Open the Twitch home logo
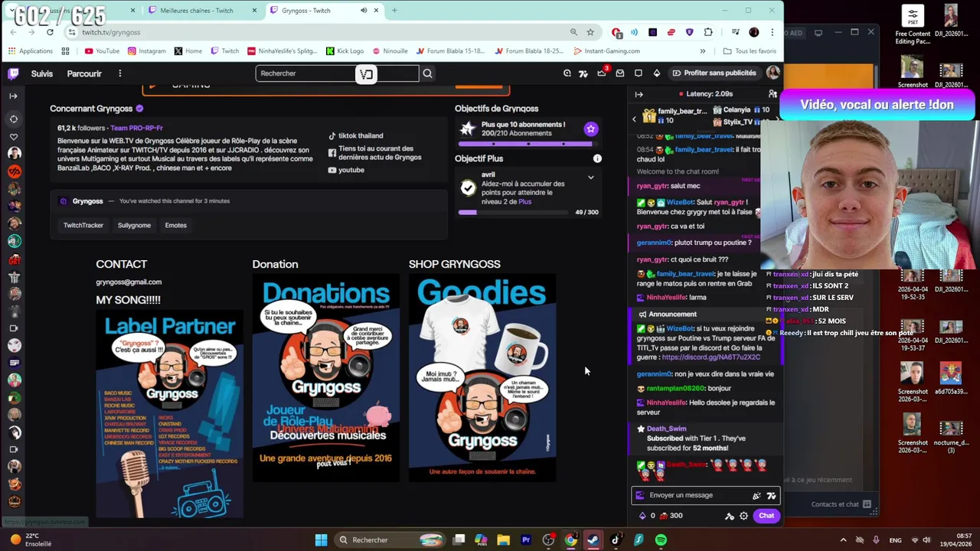This screenshot has width=980, height=551. (x=13, y=73)
